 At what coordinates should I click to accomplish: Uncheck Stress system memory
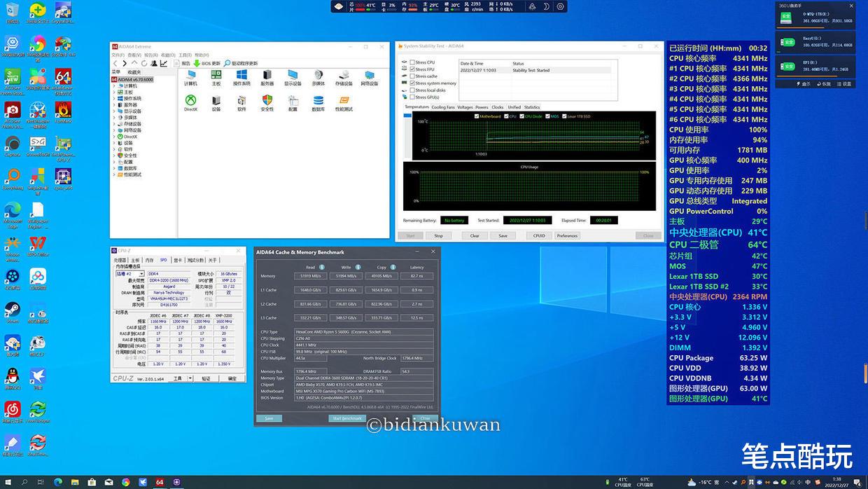[412, 83]
